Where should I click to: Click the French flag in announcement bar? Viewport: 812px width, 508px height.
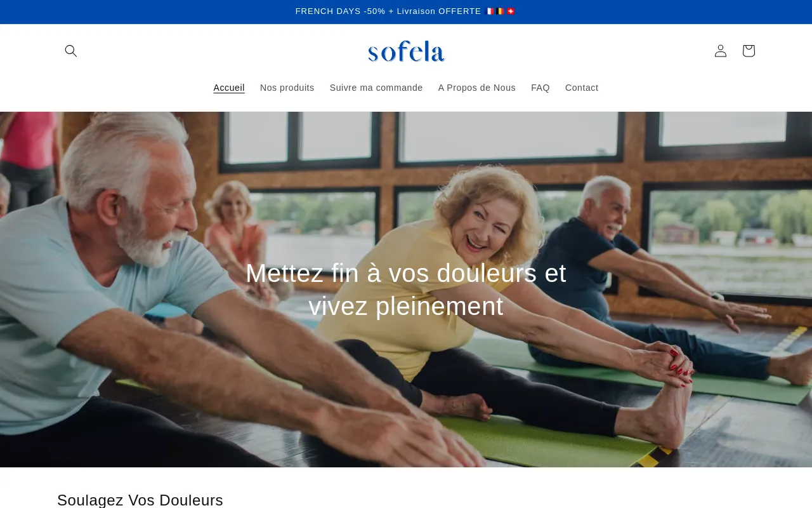(x=490, y=11)
